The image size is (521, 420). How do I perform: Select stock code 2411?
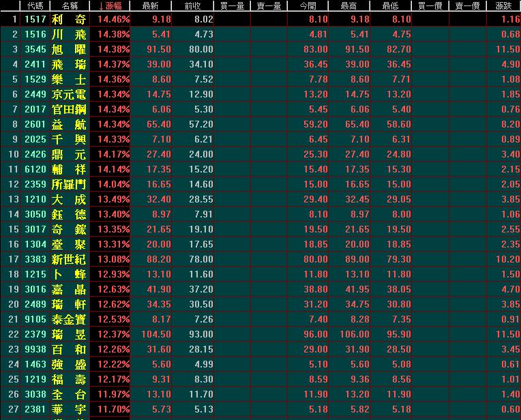pyautogui.click(x=35, y=64)
